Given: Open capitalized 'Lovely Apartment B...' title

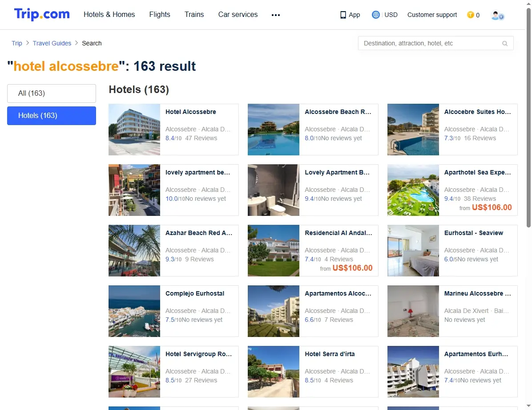Looking at the screenshot, I should [337, 172].
